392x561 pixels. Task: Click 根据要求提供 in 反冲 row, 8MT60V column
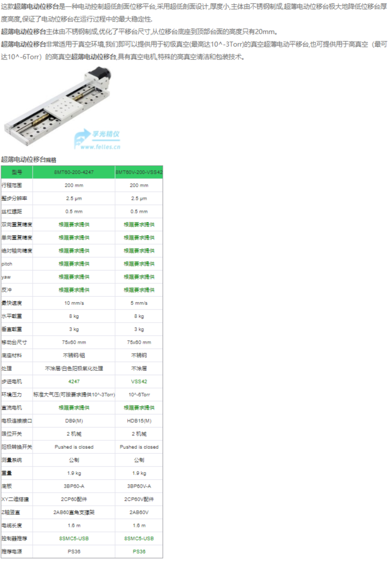pyautogui.click(x=139, y=290)
